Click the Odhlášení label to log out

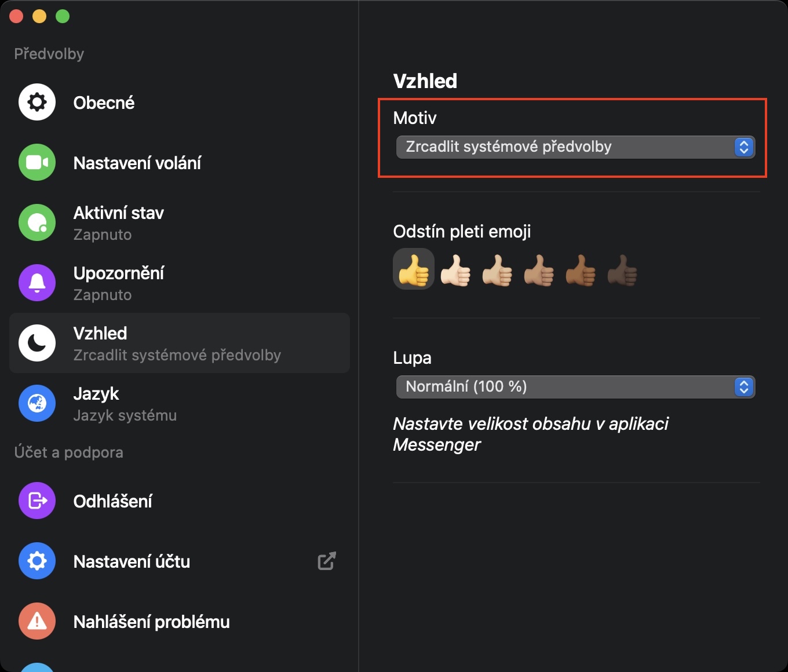pyautogui.click(x=113, y=502)
